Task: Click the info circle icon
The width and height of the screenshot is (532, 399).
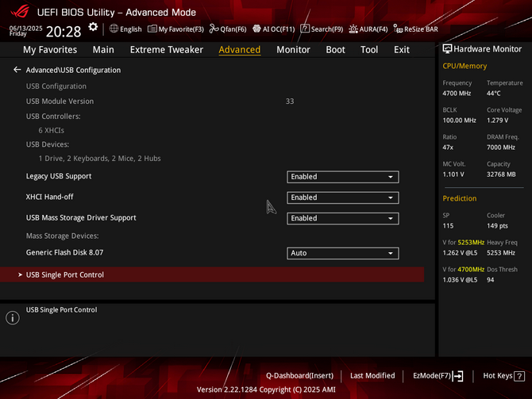Action: click(13, 318)
